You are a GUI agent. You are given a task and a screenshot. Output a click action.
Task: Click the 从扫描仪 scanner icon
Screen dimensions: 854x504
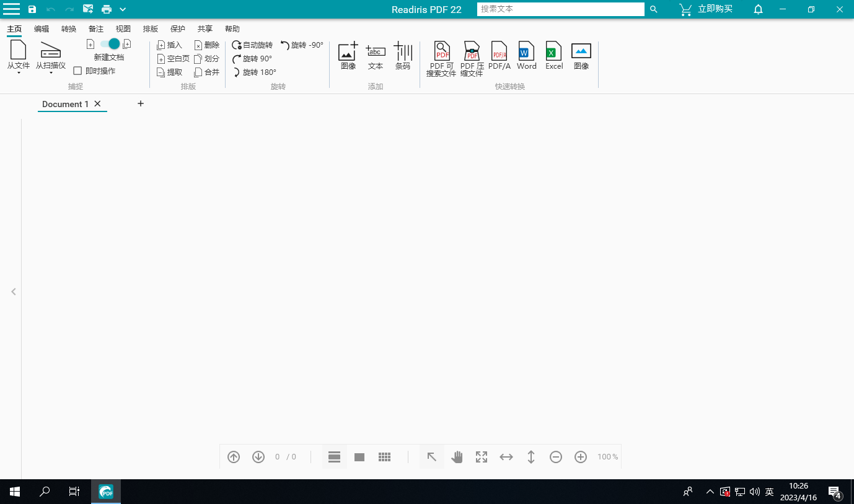[x=50, y=50]
